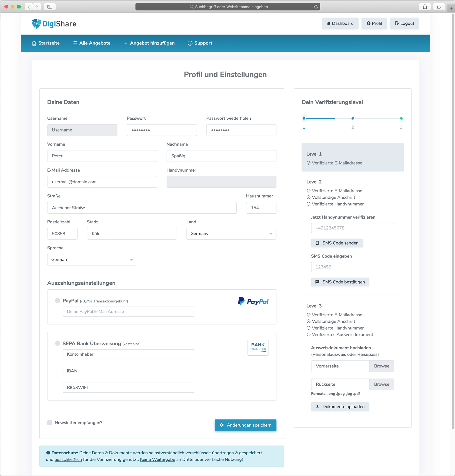Click the Safari forward arrow

[37, 7]
